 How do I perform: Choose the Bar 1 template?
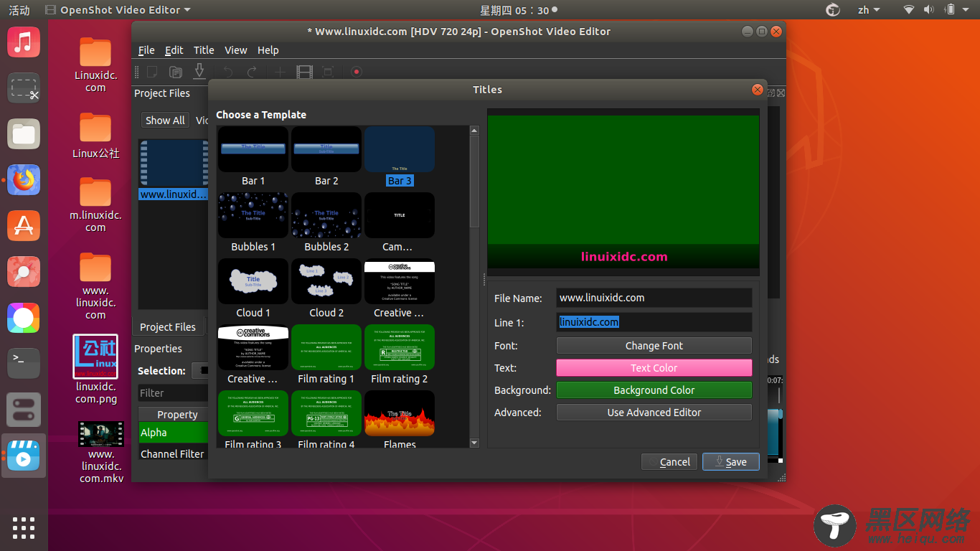click(x=253, y=157)
